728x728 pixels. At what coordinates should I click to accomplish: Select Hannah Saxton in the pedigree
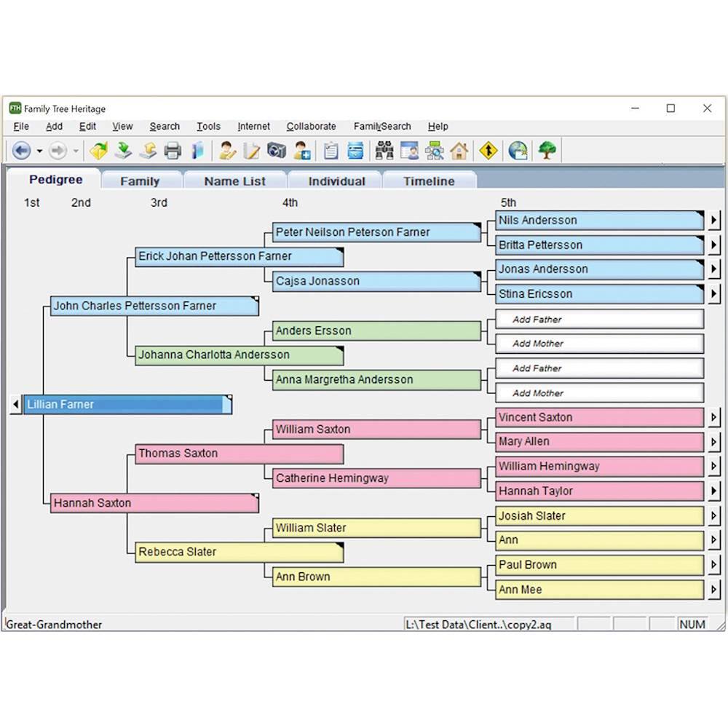coord(154,503)
